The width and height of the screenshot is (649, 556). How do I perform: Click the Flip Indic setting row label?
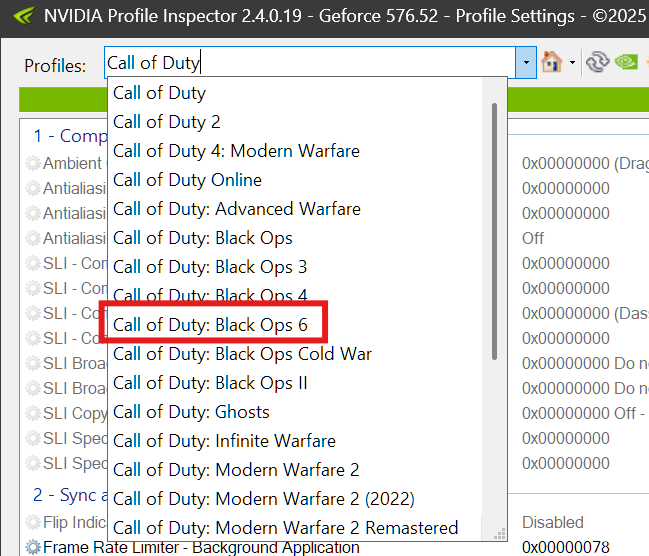tap(75, 522)
